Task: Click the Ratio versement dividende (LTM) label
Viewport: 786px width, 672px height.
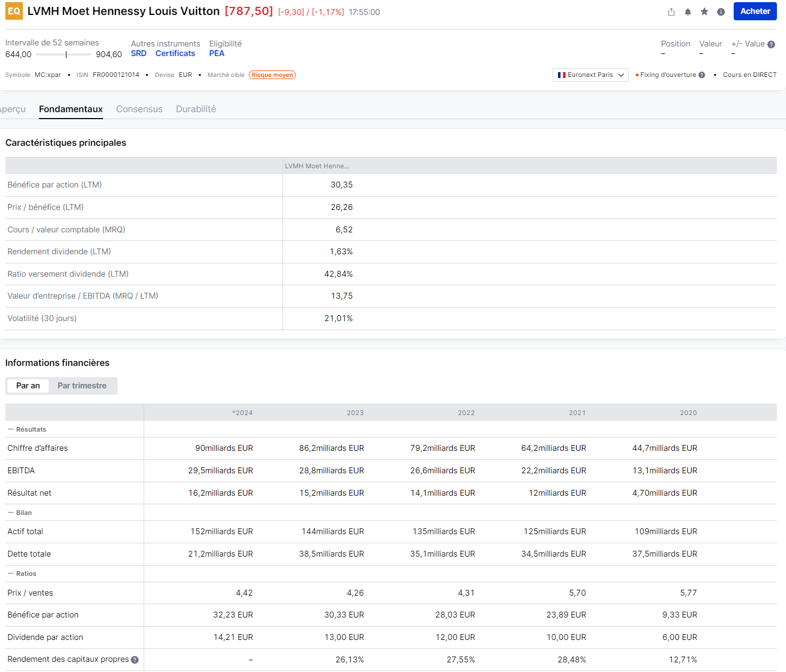Action: point(68,274)
